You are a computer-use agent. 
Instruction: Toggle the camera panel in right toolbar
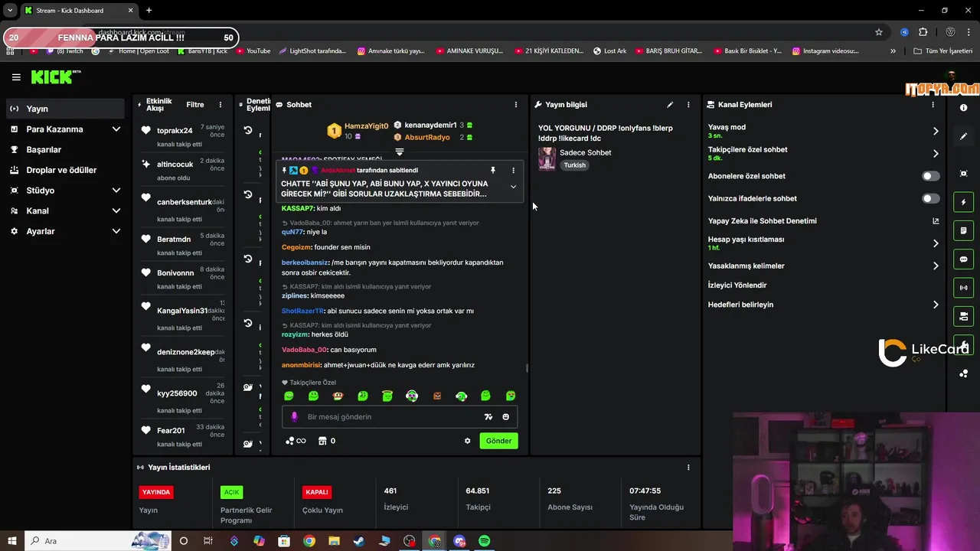pos(964,316)
